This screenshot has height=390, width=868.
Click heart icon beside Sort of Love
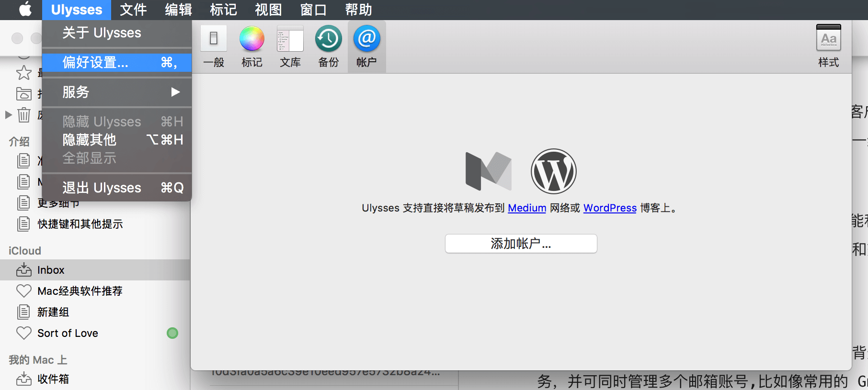24,333
